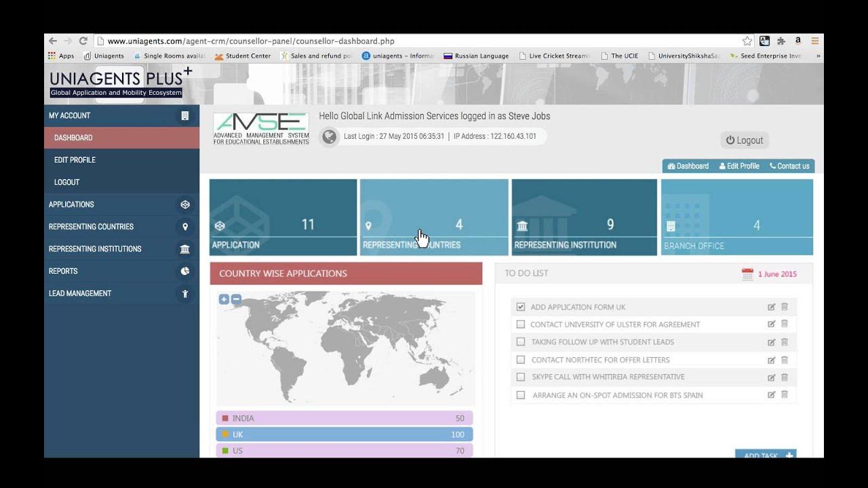The image size is (868, 488).
Task: Delete Taking Follow Up With Student Leads task
Action: coord(785,342)
